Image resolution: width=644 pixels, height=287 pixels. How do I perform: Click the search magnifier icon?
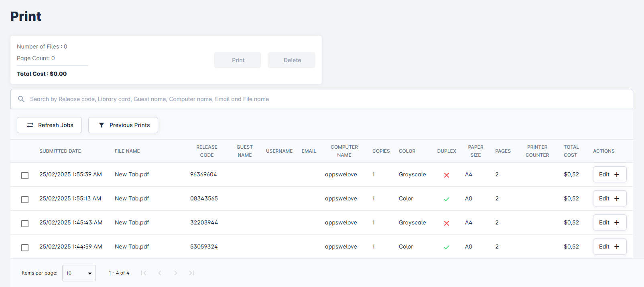[x=21, y=99]
